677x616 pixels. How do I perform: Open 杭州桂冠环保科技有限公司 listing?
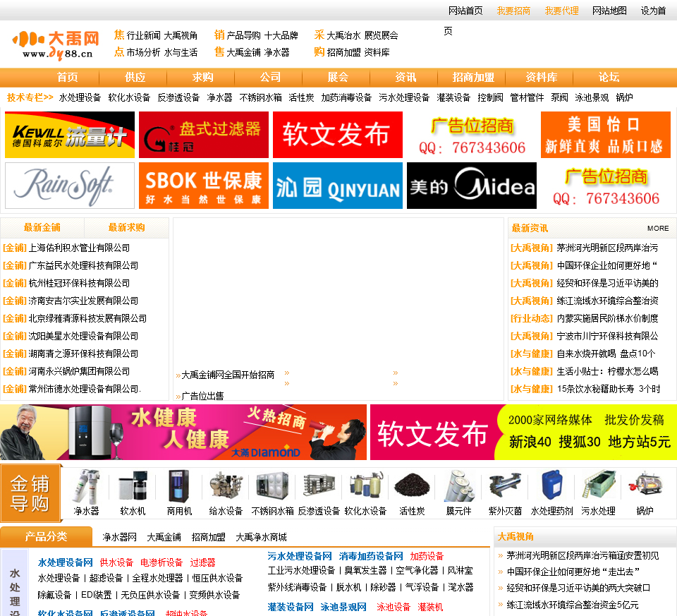tap(79, 284)
